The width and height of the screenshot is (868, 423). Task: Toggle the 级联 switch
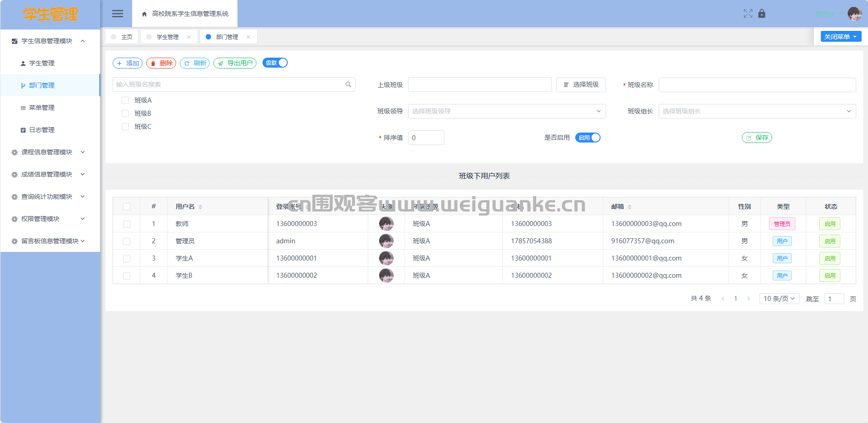point(275,63)
